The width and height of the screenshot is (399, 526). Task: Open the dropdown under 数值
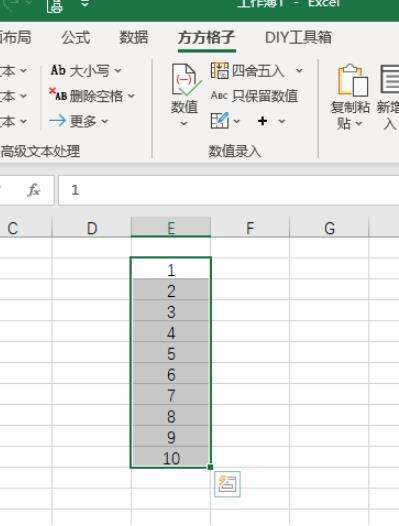(x=184, y=123)
